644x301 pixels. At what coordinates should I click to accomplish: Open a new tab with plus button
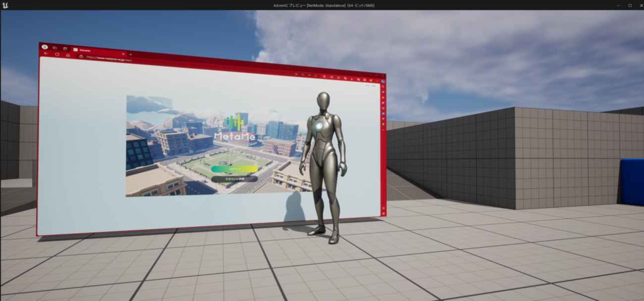(x=130, y=54)
